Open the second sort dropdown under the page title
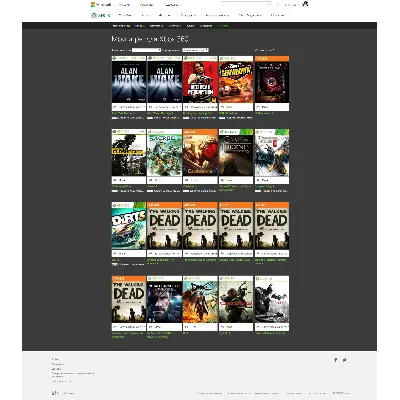The image size is (400, 400). tap(195, 50)
